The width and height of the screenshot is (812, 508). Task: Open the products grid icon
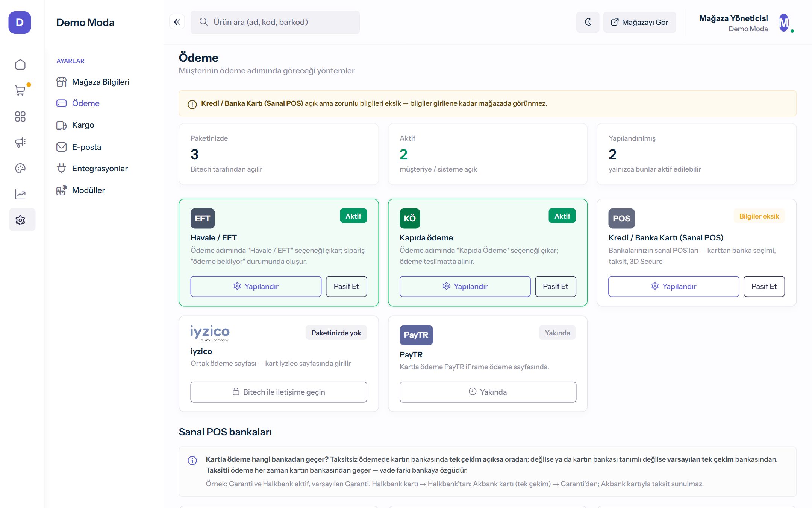coord(20,117)
